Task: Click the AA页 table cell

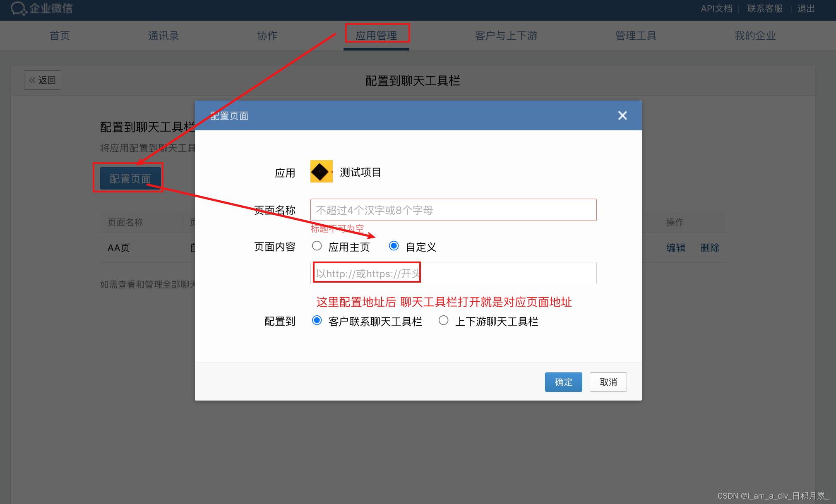Action: 119,248
